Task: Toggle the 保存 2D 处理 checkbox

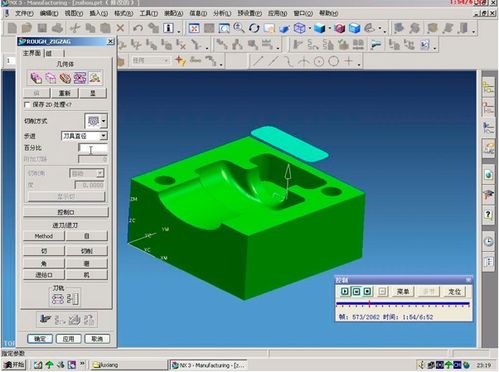Action: (27, 105)
